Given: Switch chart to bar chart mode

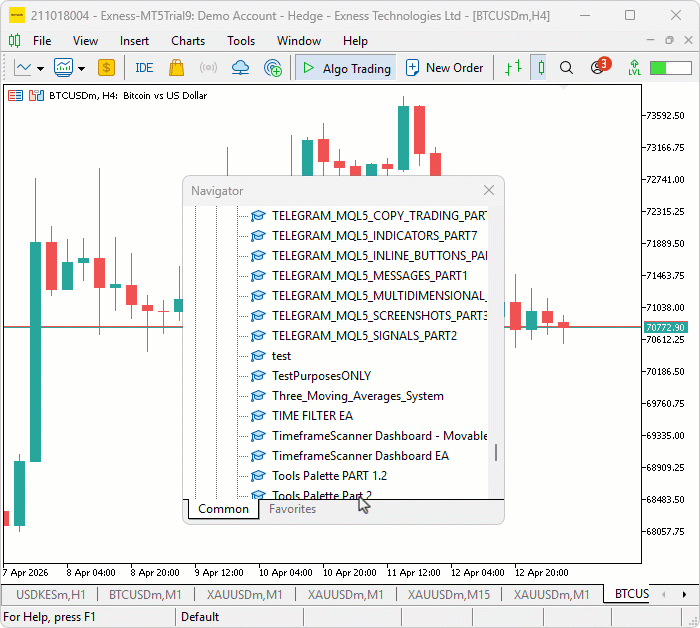Looking at the screenshot, I should pos(513,68).
